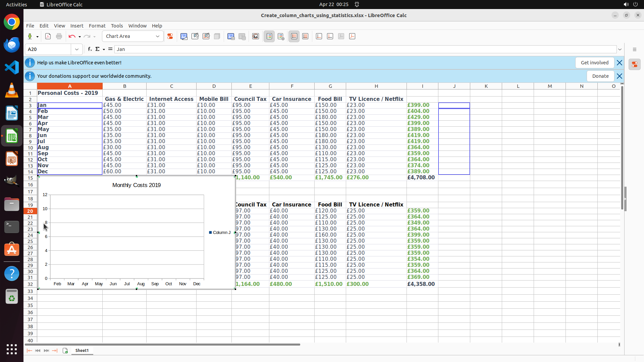Viewport: 644px width, 362px height.
Task: Click the Get involved button
Action: (x=594, y=63)
